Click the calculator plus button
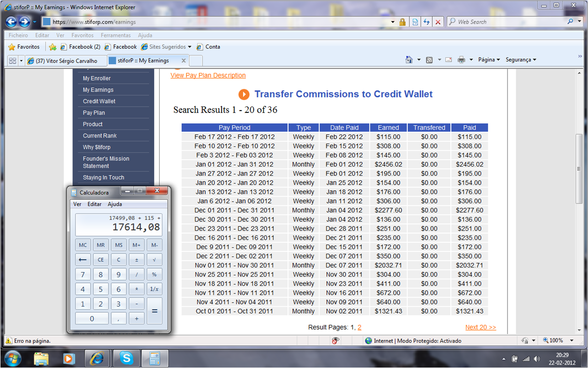588x368 pixels. tap(137, 318)
